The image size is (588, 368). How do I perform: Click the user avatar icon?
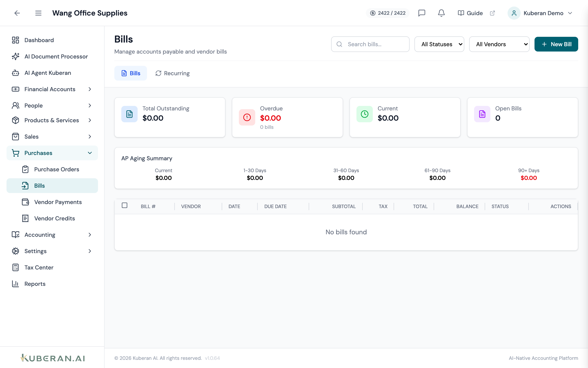pyautogui.click(x=514, y=13)
